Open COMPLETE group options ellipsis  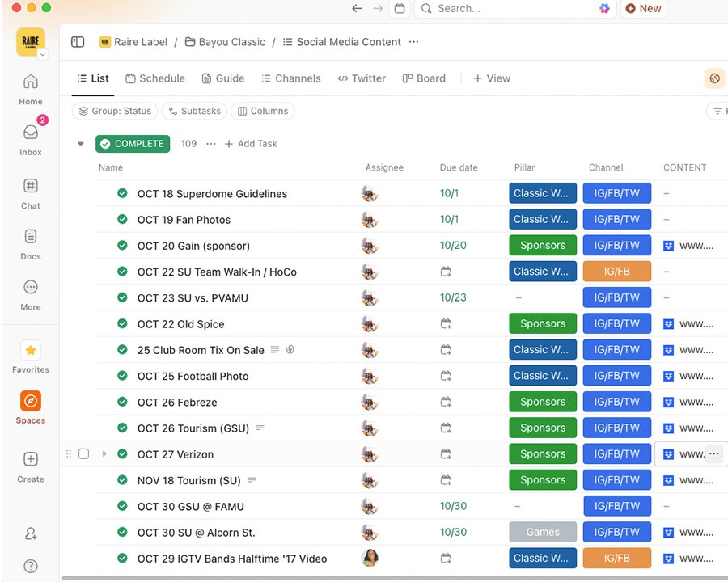[x=211, y=144]
